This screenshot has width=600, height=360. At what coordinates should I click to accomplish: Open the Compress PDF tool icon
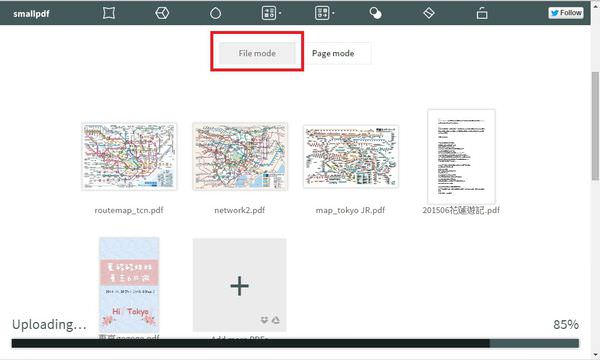109,13
